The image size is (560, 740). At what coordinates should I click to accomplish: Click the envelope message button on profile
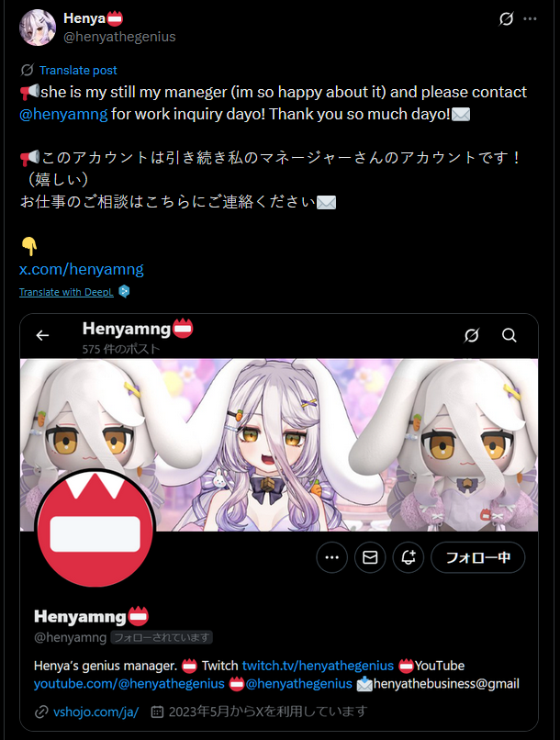click(370, 557)
